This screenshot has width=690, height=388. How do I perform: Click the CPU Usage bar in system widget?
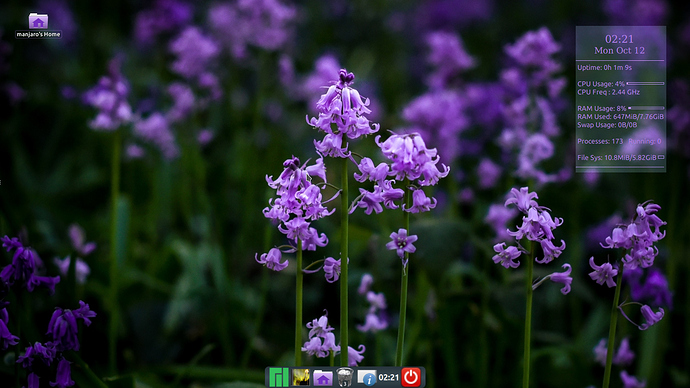(646, 84)
